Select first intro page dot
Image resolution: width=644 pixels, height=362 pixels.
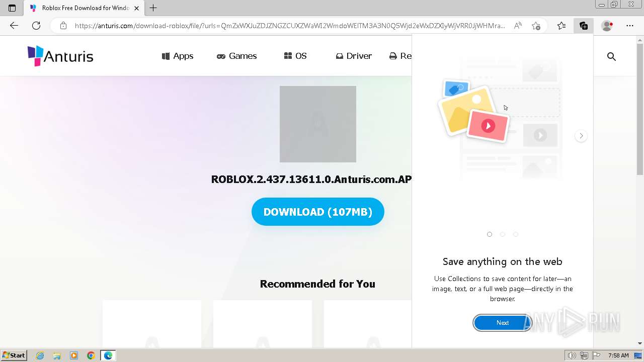coord(490,234)
